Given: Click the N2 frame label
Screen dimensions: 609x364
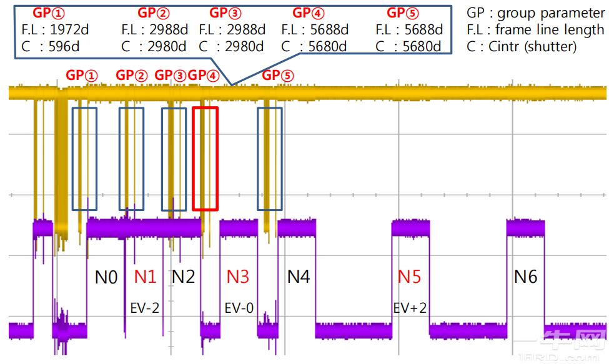Looking at the screenshot, I should pos(183,277).
